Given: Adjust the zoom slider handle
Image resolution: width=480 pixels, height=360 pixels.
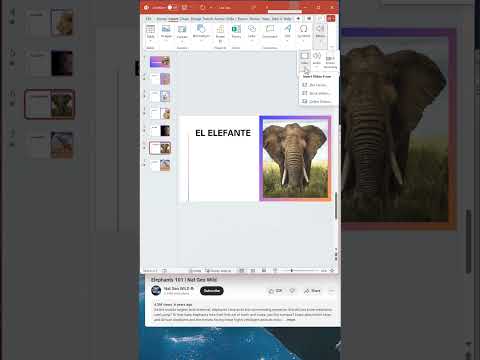Looking at the screenshot, I should 292,271.
